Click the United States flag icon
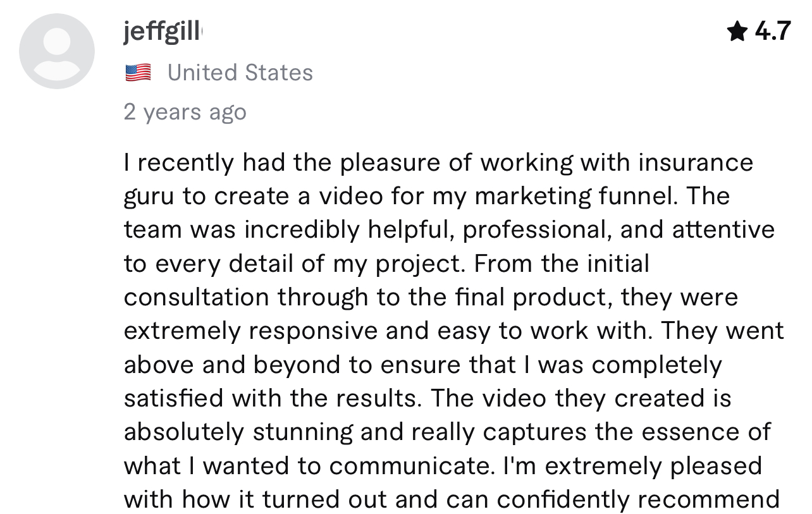 coord(138,73)
